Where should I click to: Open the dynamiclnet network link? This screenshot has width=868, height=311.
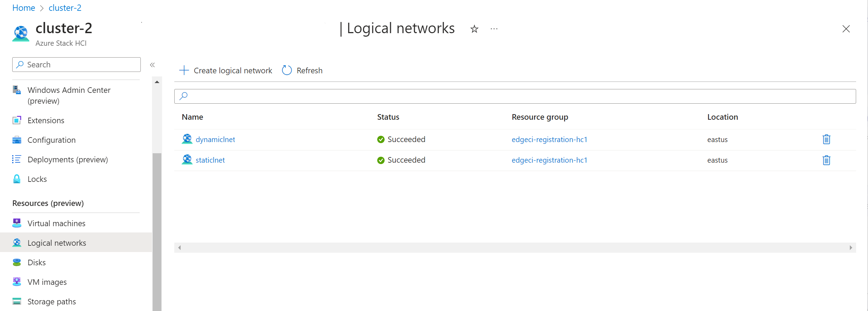click(x=215, y=140)
